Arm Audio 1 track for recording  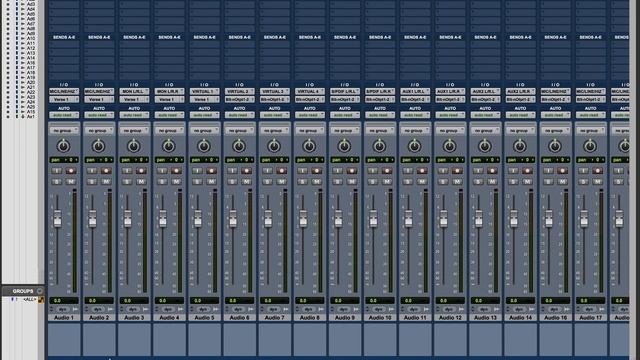71,171
